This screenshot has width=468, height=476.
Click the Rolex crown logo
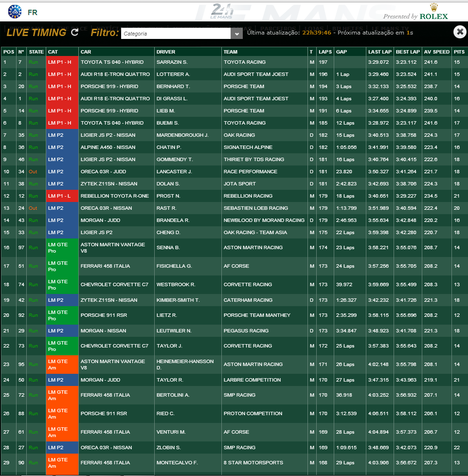coord(432,8)
